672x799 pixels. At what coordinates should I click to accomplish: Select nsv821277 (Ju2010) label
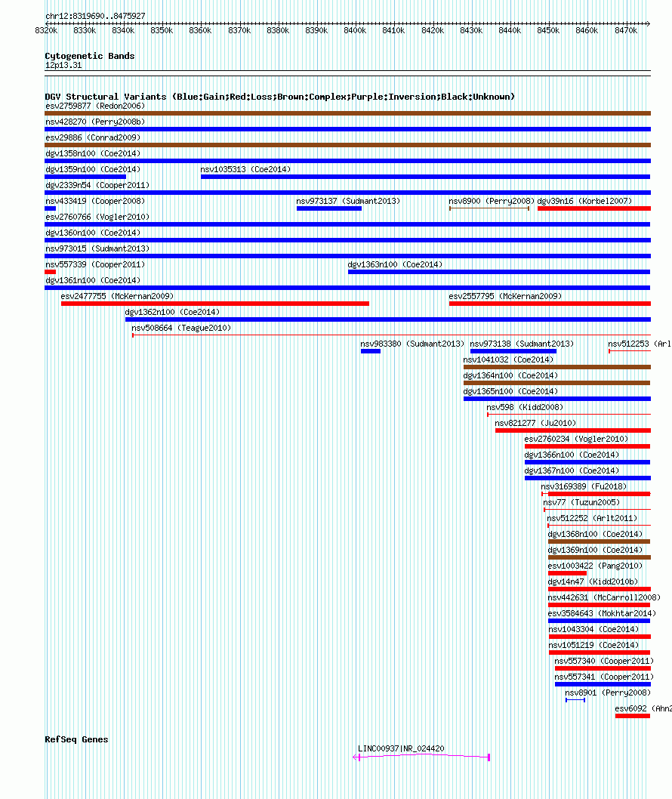click(x=535, y=422)
